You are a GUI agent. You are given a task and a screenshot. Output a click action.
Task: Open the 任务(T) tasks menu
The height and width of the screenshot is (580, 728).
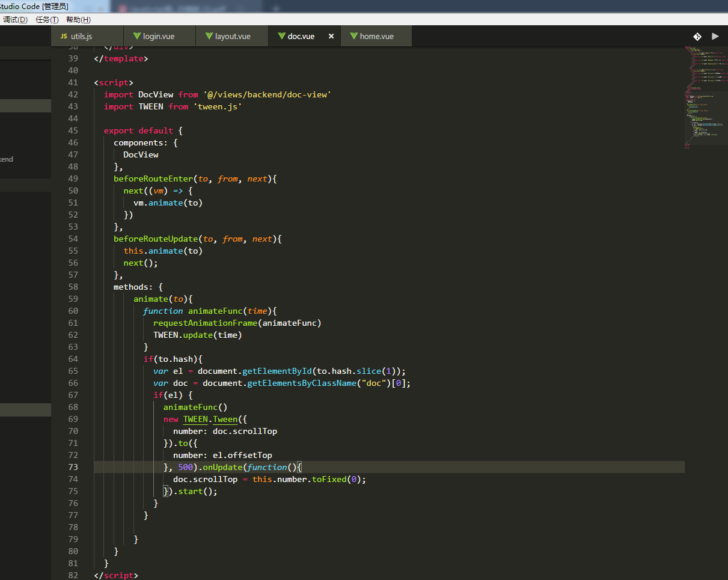click(47, 20)
